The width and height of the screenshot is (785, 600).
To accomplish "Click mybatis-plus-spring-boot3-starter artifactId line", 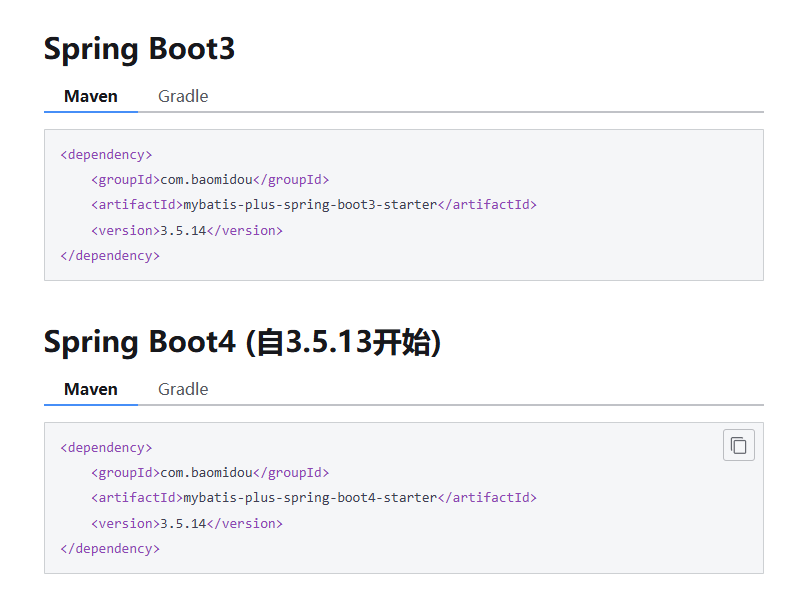I will 314,205.
